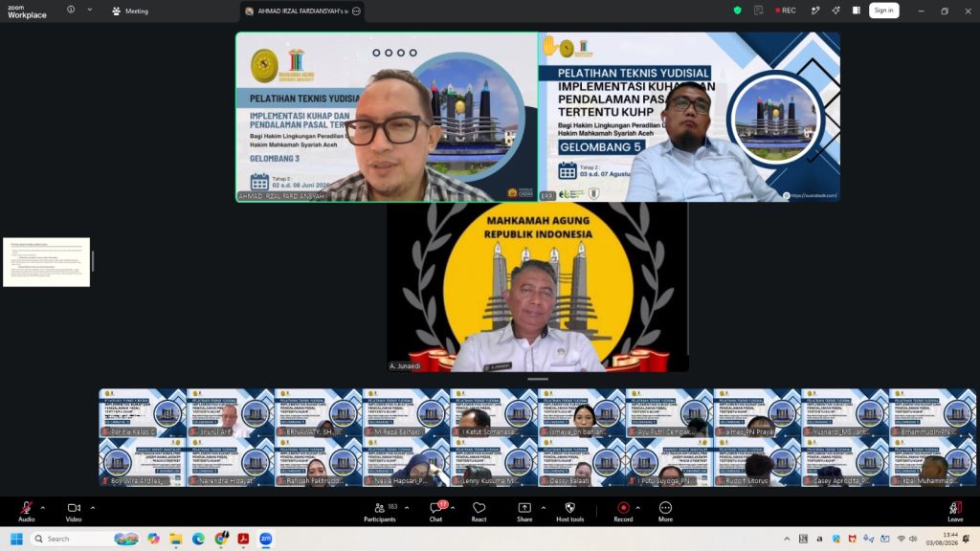This screenshot has height=551, width=980.
Task: Open the notes icon beside the shield
Action: 758,11
